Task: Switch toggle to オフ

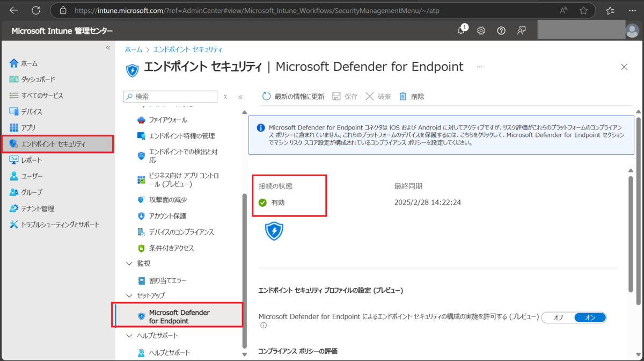Action: [558, 317]
